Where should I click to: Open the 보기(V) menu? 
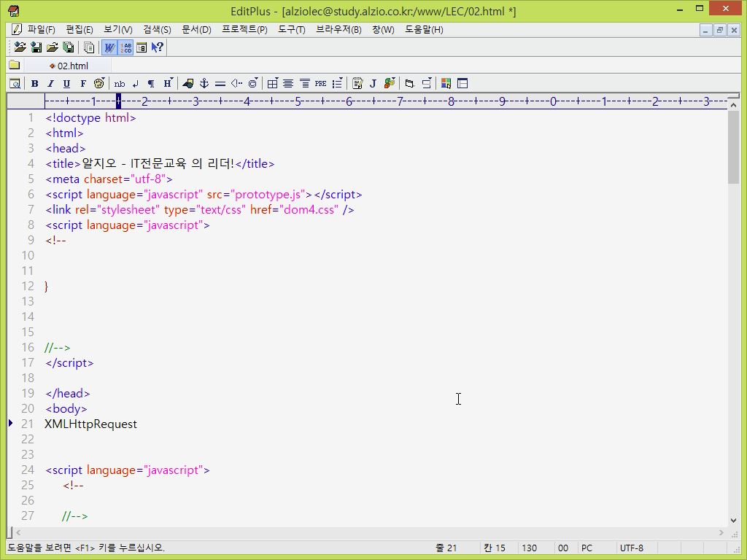pyautogui.click(x=117, y=29)
